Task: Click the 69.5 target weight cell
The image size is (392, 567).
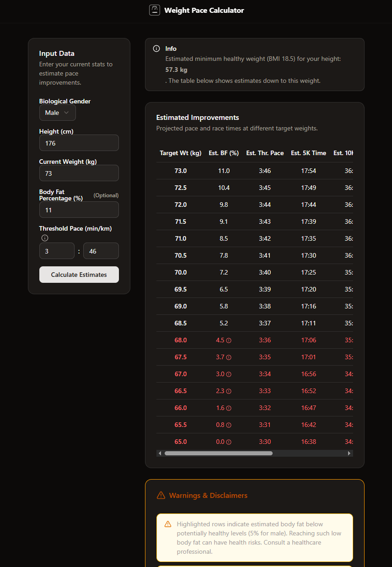Action: [181, 289]
